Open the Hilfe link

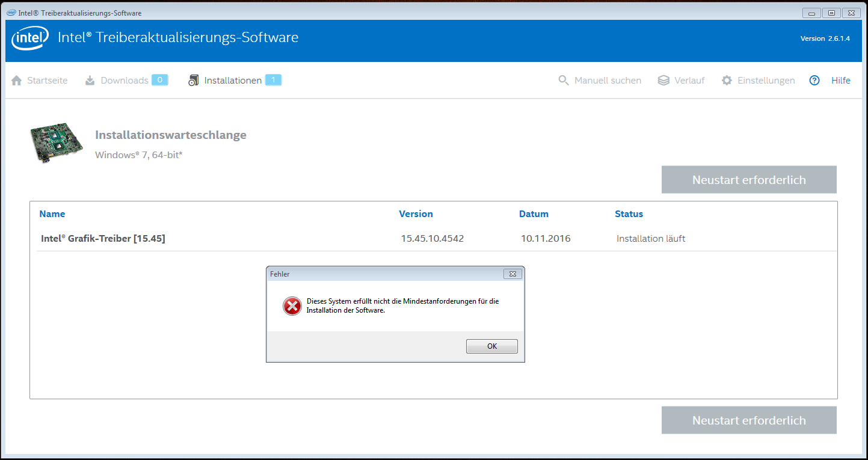pos(841,81)
